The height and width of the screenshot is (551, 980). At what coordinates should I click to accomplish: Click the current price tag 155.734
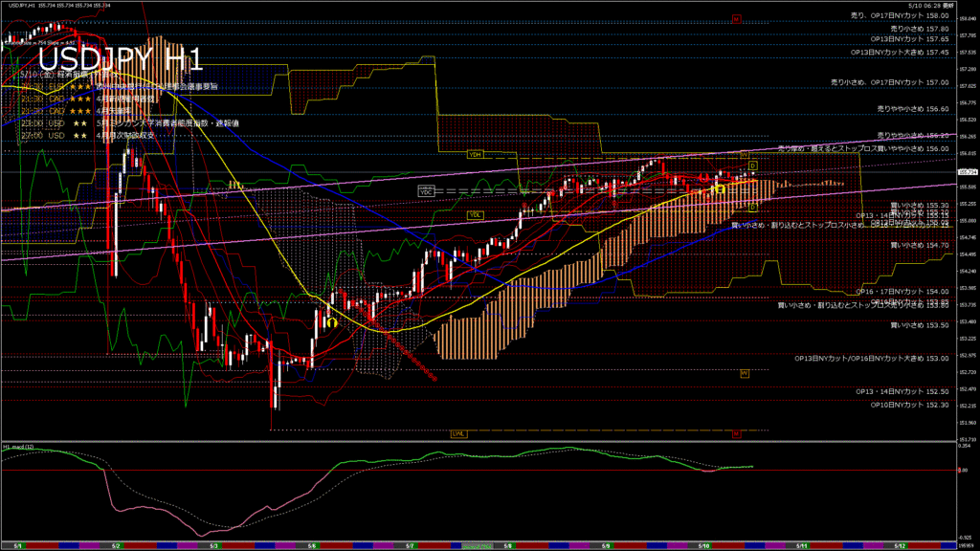click(x=967, y=171)
